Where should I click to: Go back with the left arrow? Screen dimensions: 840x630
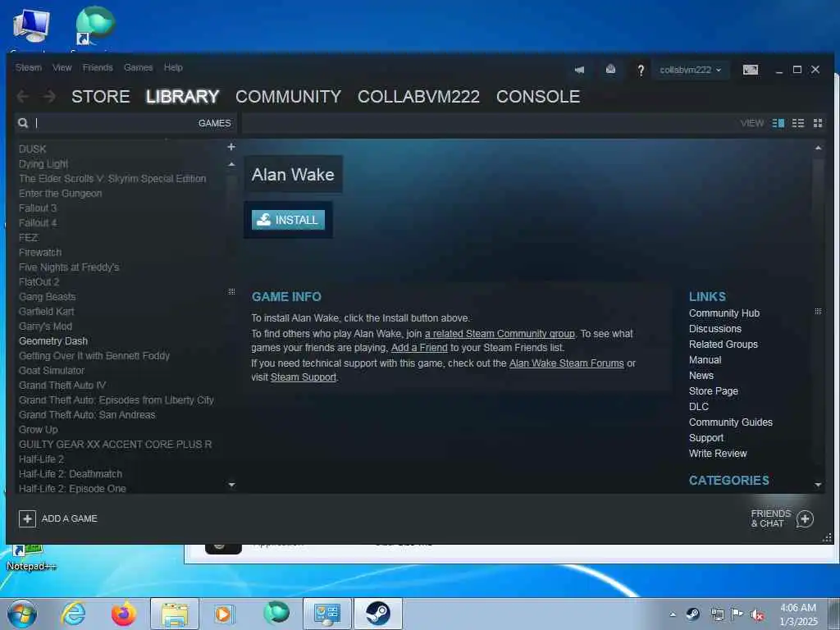point(22,97)
